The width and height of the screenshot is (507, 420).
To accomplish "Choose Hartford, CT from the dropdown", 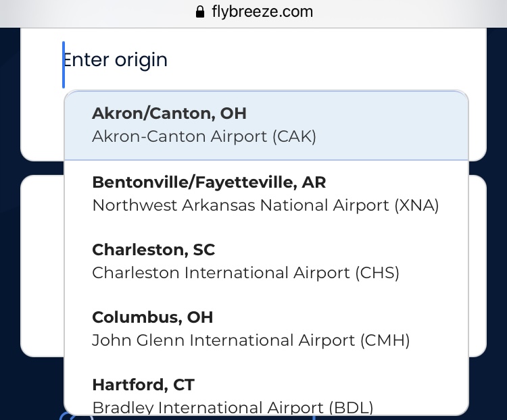I will pos(143,385).
